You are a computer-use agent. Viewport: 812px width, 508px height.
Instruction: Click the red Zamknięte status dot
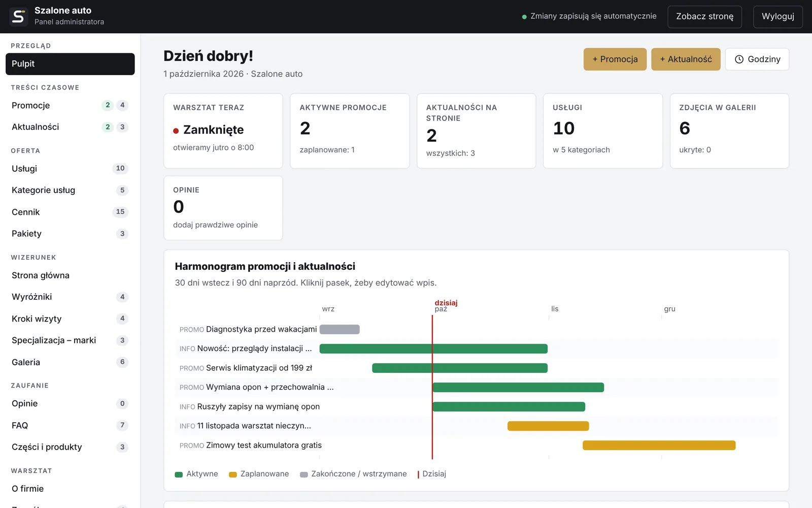coord(176,131)
